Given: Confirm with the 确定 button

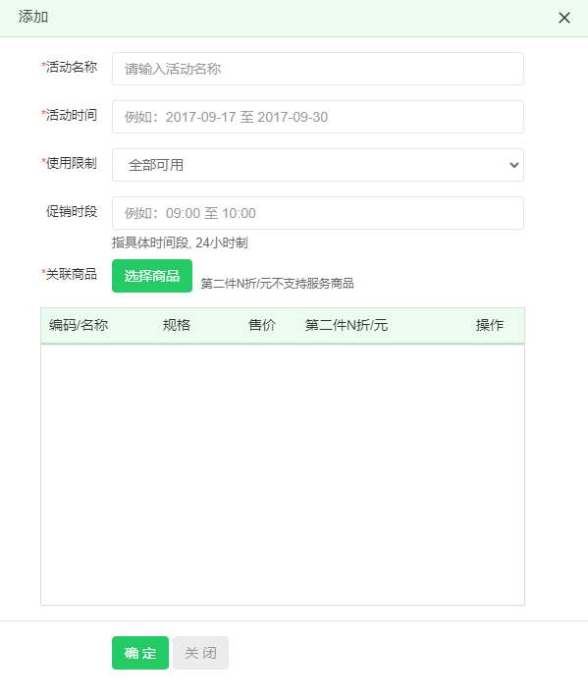Looking at the screenshot, I should 140,653.
